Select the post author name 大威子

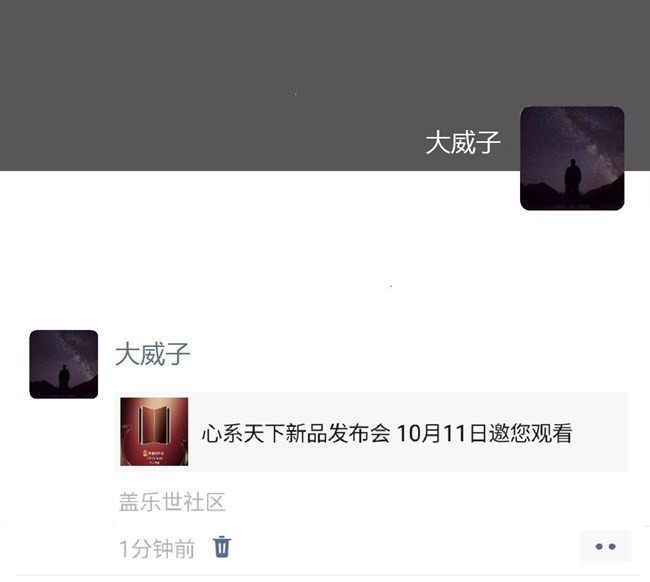click(153, 354)
